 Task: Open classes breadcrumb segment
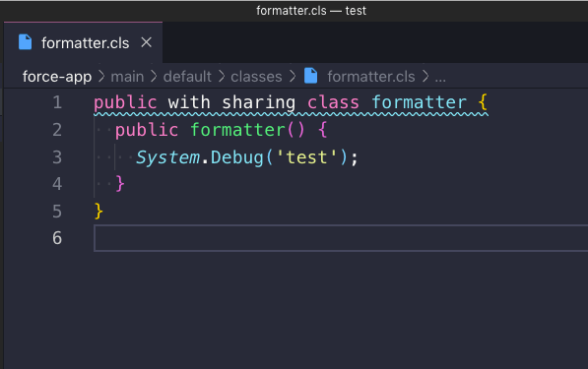256,77
